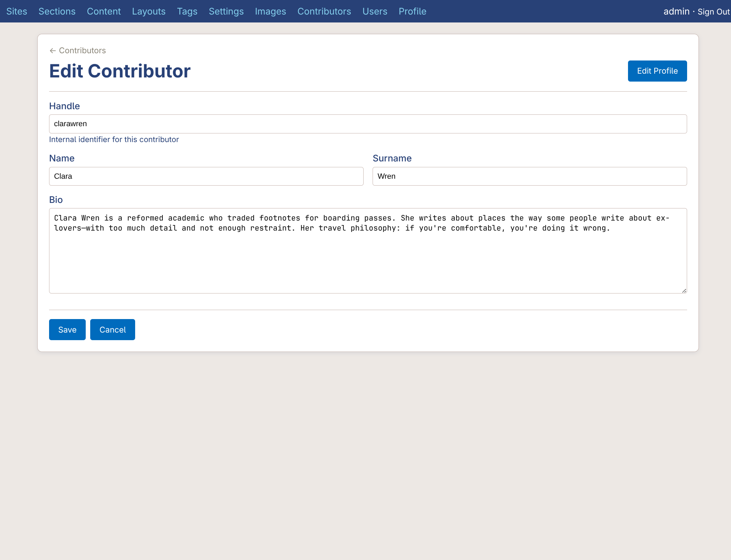Select the Contributors nav item

[324, 11]
